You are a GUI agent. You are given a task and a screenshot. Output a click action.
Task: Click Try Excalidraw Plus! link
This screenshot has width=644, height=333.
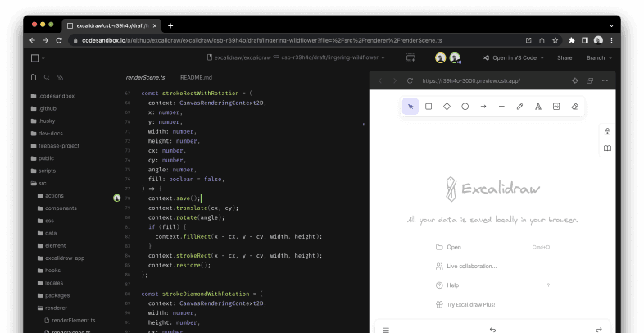470,304
